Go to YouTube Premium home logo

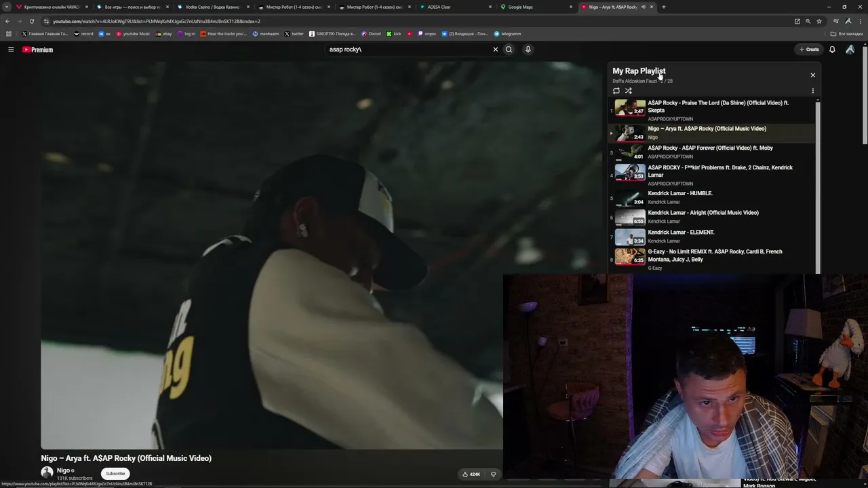point(37,49)
